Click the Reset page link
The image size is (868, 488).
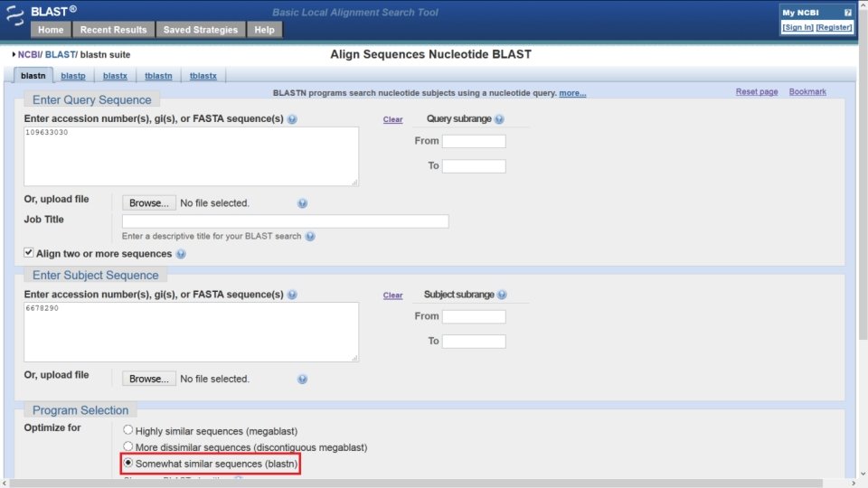point(757,92)
